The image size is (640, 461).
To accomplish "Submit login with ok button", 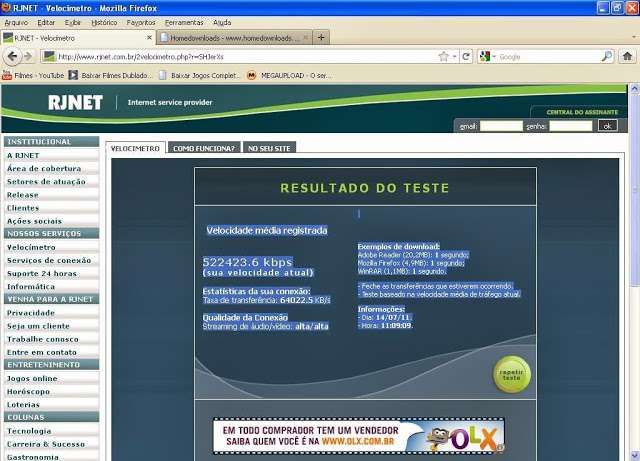I will click(x=607, y=125).
